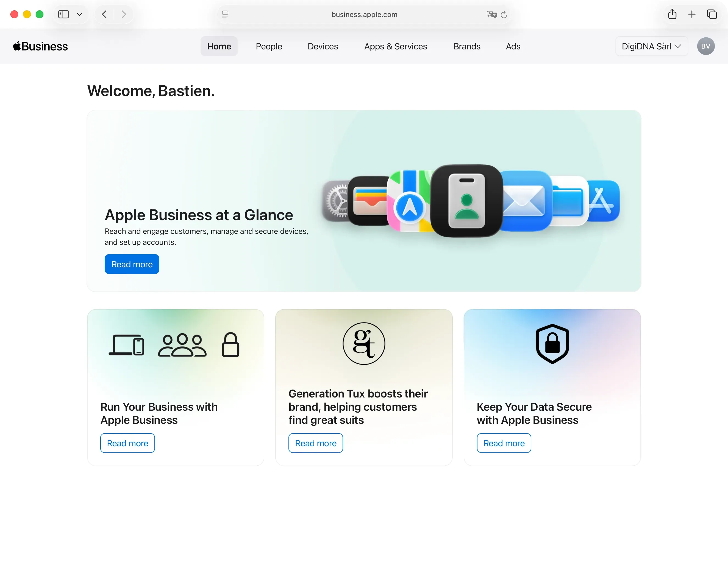This screenshot has width=728, height=577.
Task: Switch to Apps & Services tab
Action: point(395,46)
